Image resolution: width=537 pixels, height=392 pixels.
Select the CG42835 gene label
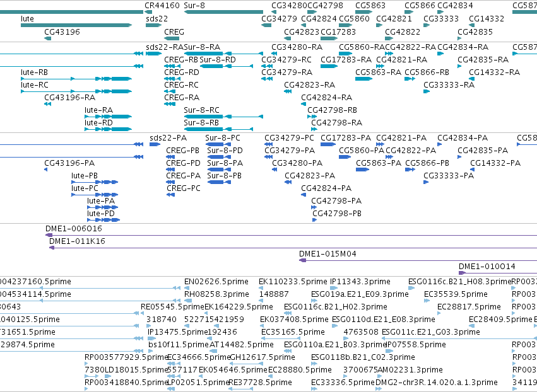475,32
